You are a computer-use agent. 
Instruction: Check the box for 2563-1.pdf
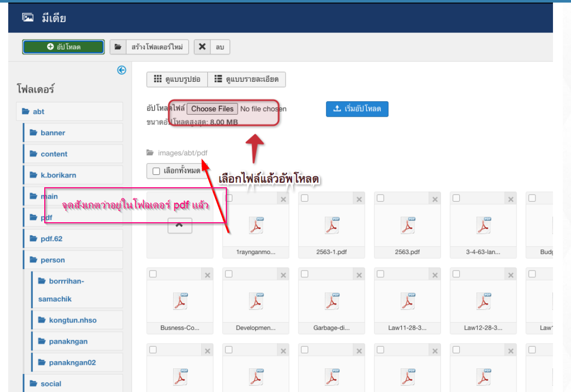[305, 198]
